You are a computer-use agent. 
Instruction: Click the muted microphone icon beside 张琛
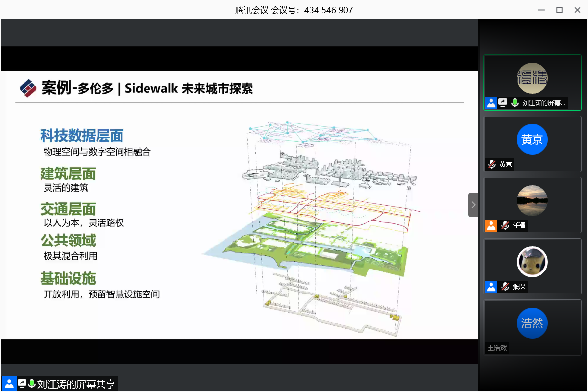coord(505,287)
